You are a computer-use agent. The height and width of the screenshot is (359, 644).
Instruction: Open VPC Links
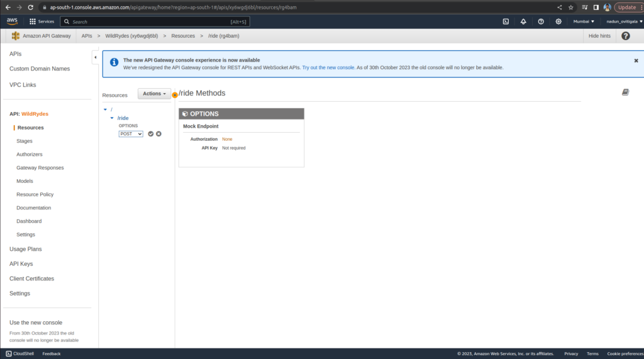[x=23, y=85]
